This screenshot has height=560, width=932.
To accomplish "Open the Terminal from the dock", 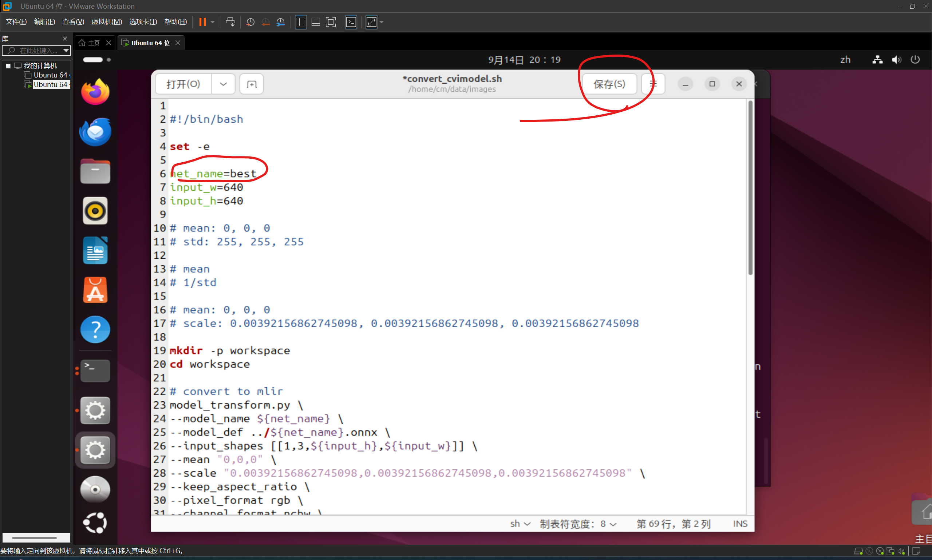I will (x=95, y=370).
